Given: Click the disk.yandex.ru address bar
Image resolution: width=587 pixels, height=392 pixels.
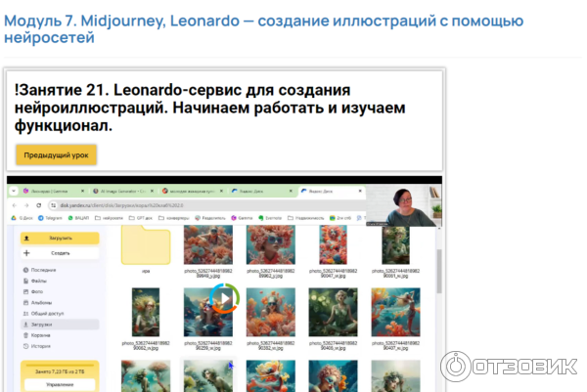Looking at the screenshot, I should coord(205,205).
